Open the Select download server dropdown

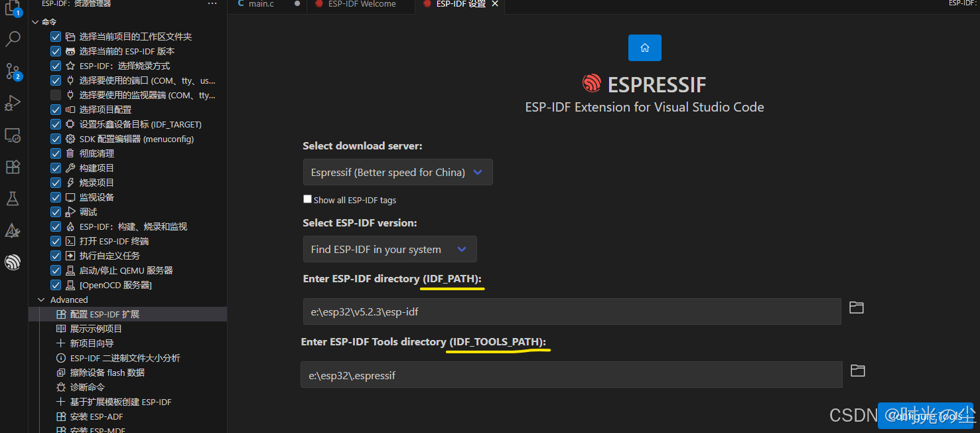click(x=397, y=172)
